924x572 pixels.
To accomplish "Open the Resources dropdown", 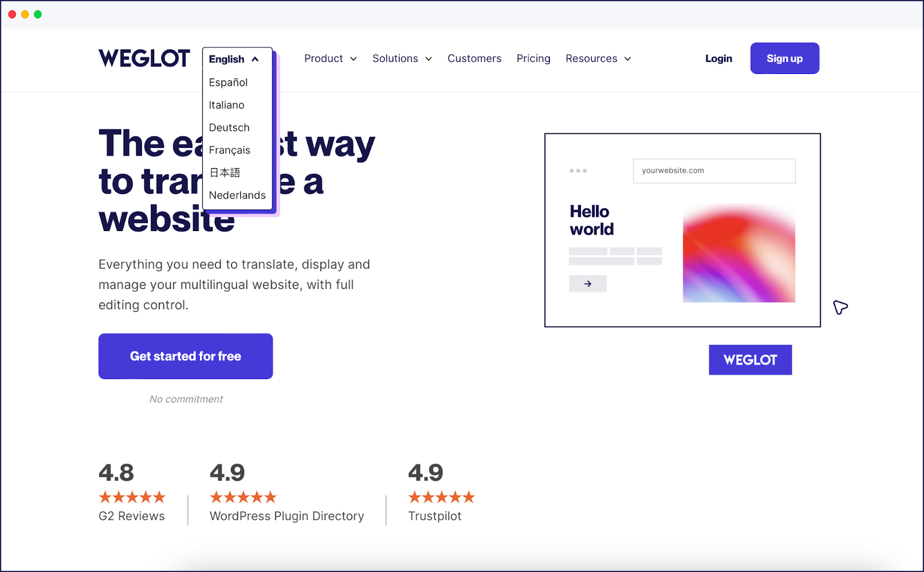I will point(597,58).
